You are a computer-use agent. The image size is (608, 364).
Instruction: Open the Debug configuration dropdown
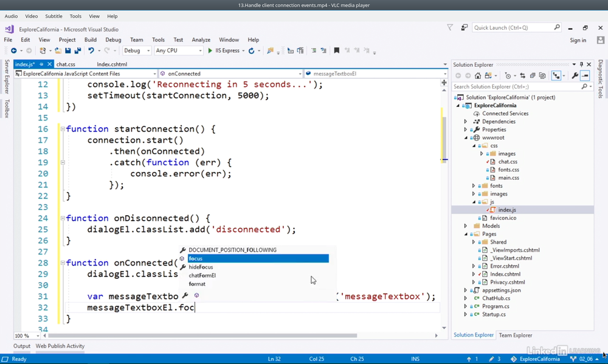click(x=137, y=51)
